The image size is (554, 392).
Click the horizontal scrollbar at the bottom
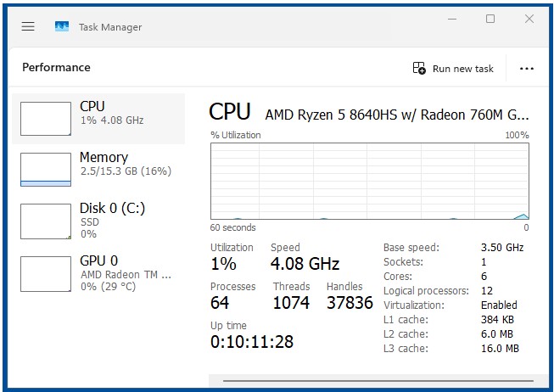click(373, 381)
